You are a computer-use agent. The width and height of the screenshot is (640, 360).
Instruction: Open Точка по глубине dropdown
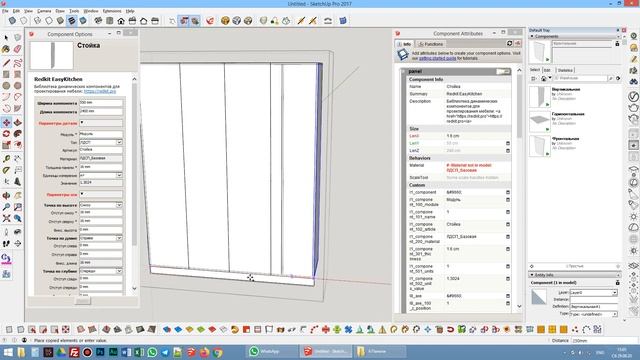[x=119, y=271]
